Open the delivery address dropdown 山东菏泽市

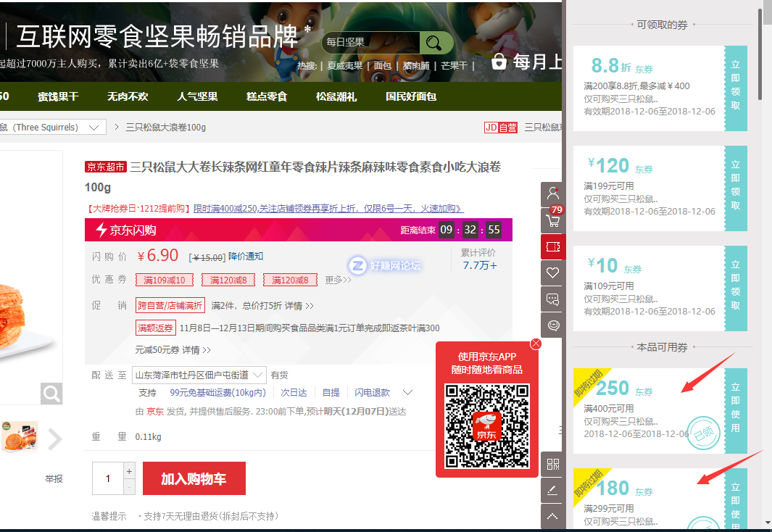point(199,375)
